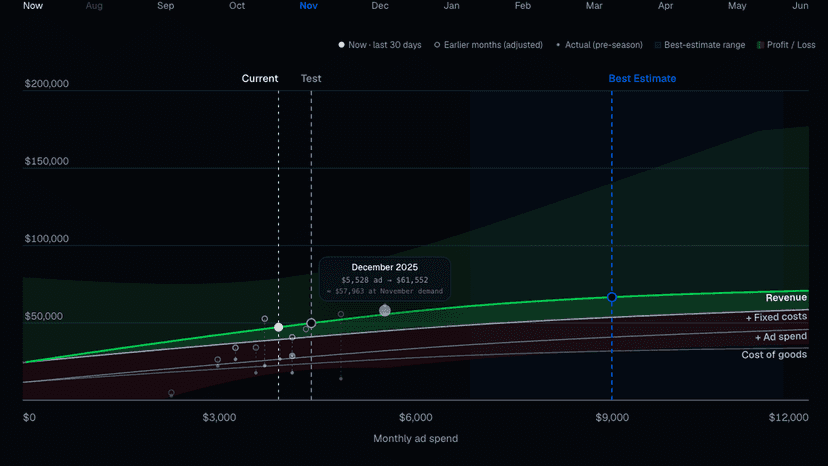
Task: Select the Jun month tab
Action: (800, 6)
